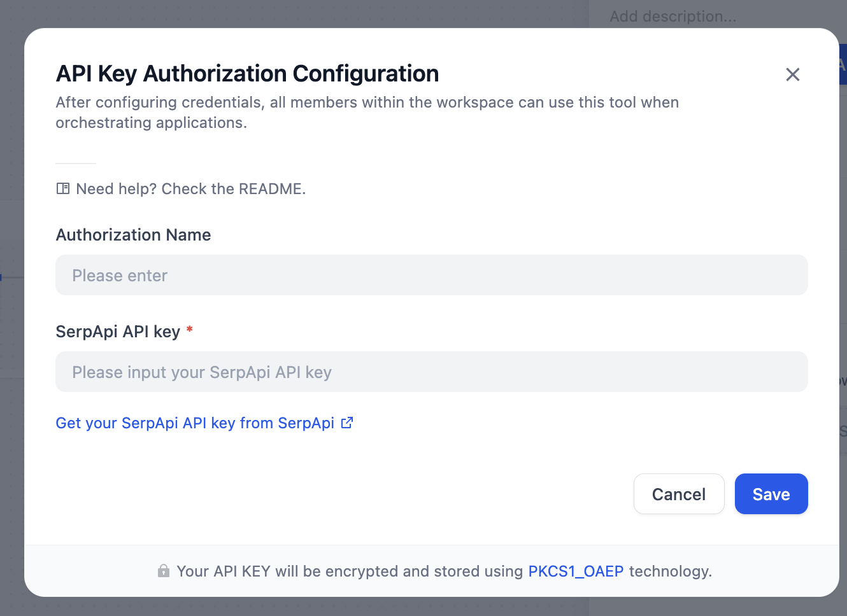This screenshot has width=847, height=616.
Task: Click the partially visible blue button at top right
Action: pyautogui.click(x=842, y=66)
